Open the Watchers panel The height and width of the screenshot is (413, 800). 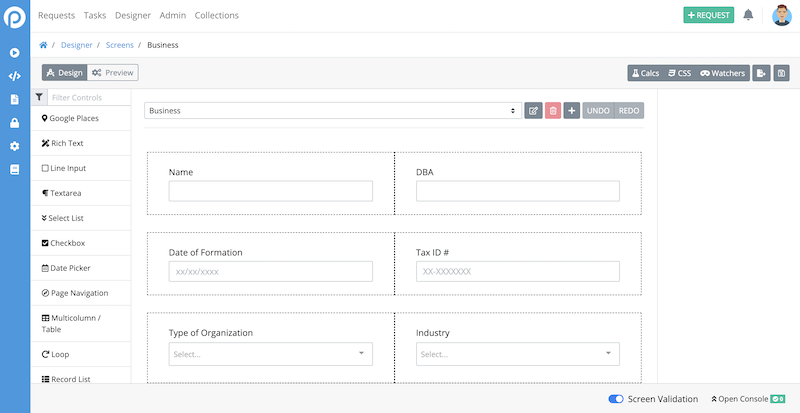(722, 73)
